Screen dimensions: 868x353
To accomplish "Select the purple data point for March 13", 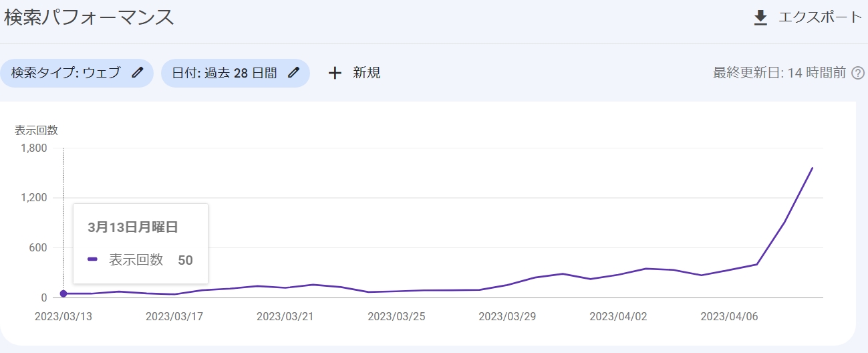I will [x=63, y=293].
